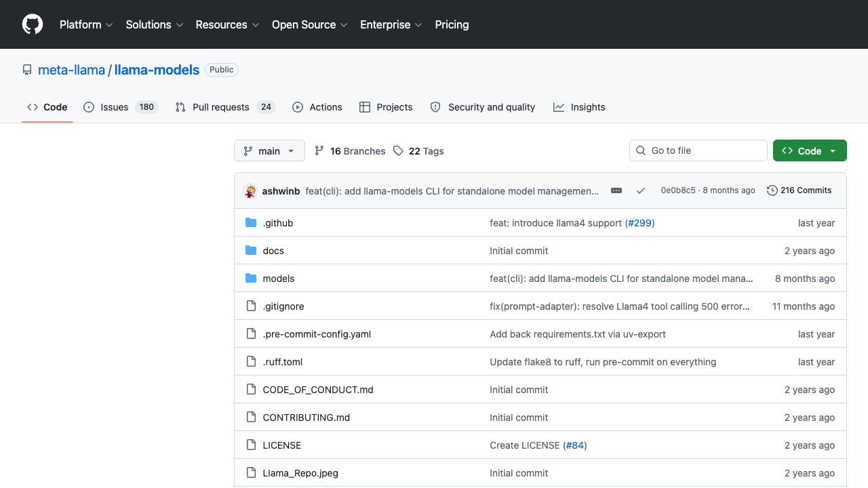Open the latest commit message feat(cli) link
This screenshot has height=488, width=868.
pyautogui.click(x=452, y=191)
